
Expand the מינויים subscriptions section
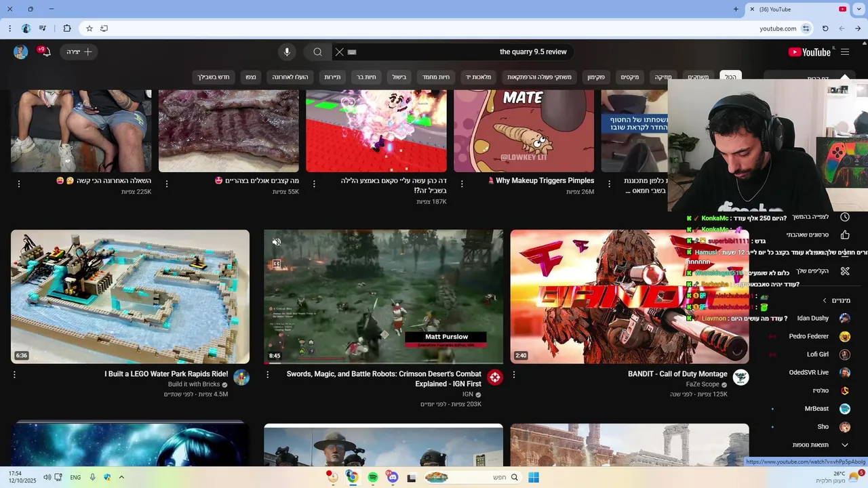pos(836,300)
